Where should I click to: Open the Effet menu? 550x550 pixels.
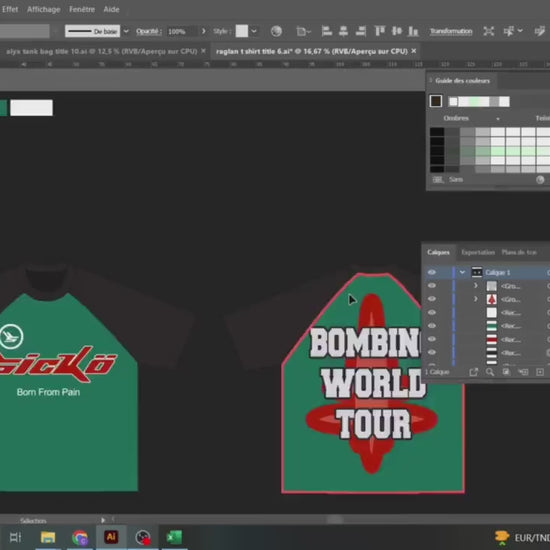click(10, 9)
